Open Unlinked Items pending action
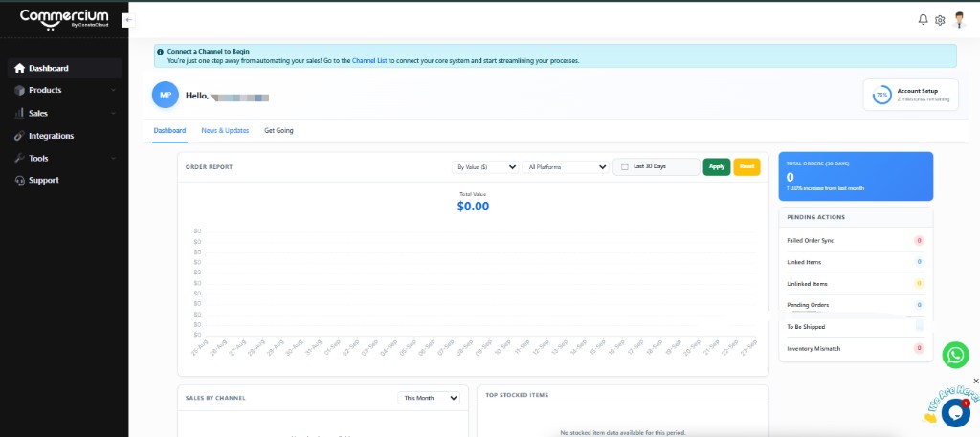This screenshot has height=437, width=980. [856, 283]
